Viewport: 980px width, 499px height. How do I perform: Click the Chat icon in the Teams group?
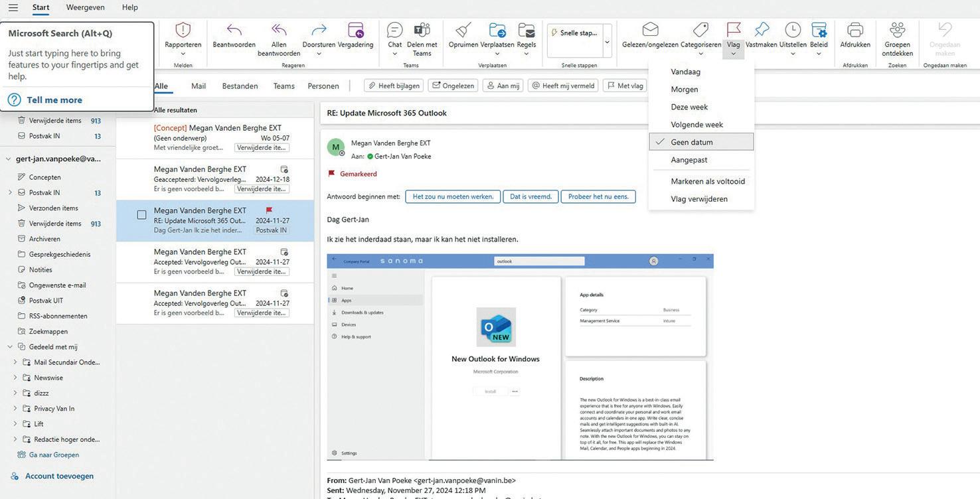click(395, 30)
